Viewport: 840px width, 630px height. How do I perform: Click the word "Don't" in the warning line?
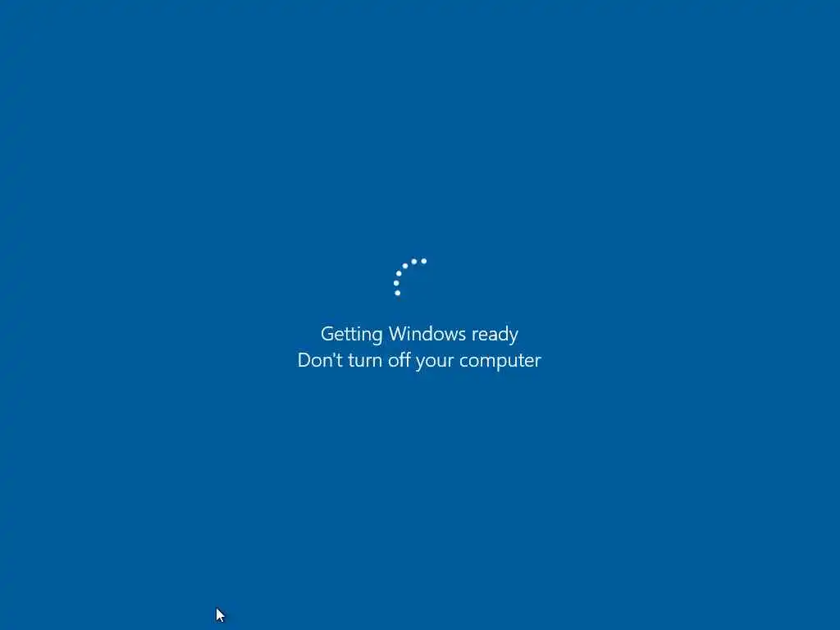[x=320, y=360]
